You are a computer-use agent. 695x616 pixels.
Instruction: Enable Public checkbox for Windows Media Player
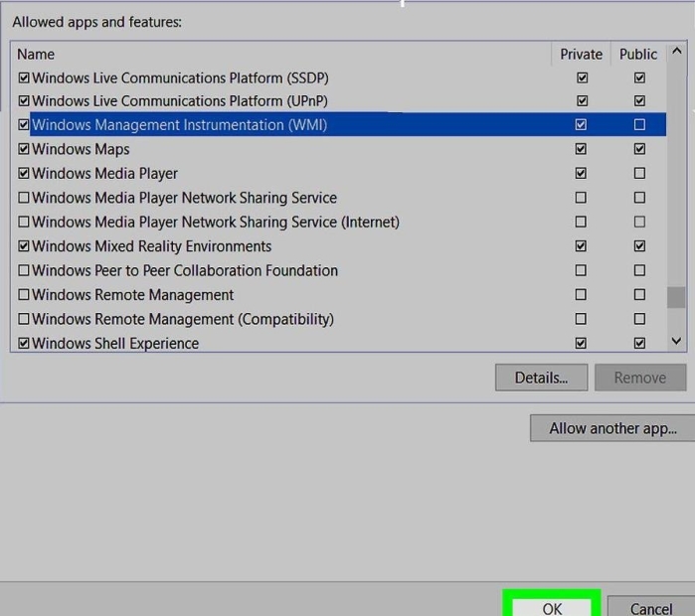click(639, 173)
